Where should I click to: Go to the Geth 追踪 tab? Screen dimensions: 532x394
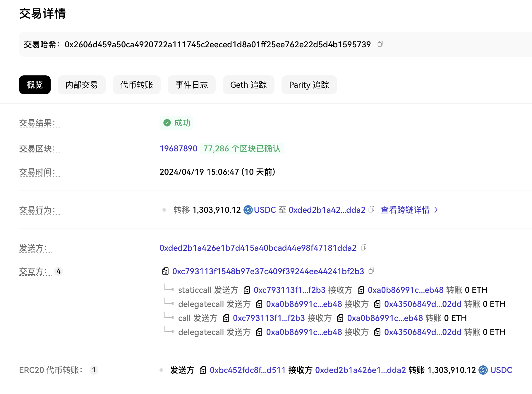click(x=248, y=85)
